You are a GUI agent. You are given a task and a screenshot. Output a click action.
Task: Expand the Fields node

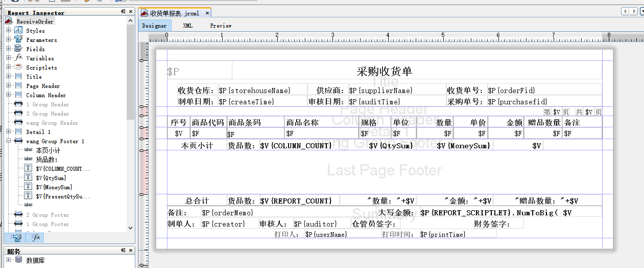coord(8,49)
